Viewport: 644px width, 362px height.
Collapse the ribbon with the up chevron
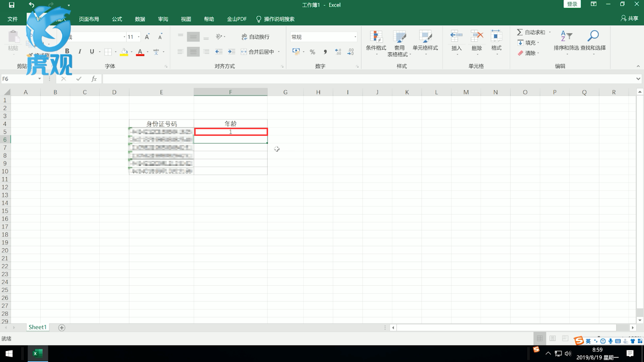click(638, 66)
